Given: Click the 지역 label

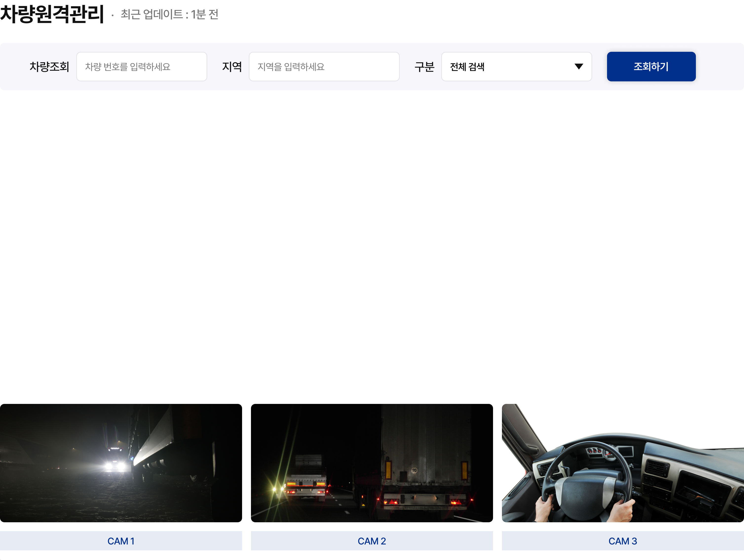Looking at the screenshot, I should [232, 67].
